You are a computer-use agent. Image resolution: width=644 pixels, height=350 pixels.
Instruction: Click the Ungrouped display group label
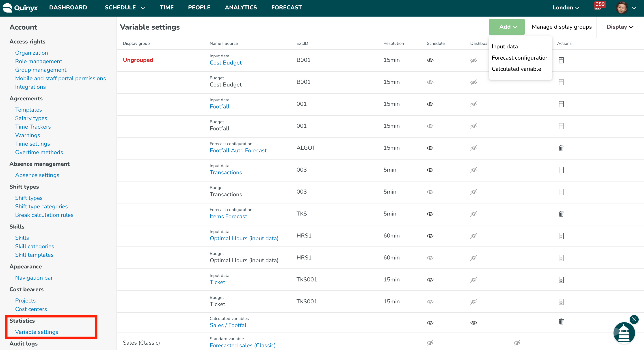(x=138, y=60)
